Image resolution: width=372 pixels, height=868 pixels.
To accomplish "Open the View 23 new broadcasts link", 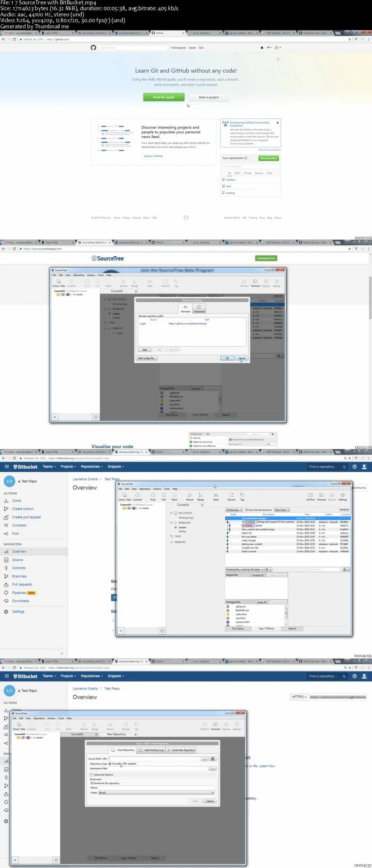I will (x=269, y=150).
